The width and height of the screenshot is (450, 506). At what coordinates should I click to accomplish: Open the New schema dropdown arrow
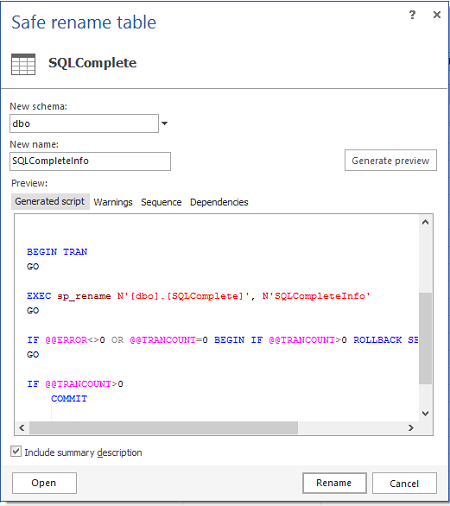point(164,123)
